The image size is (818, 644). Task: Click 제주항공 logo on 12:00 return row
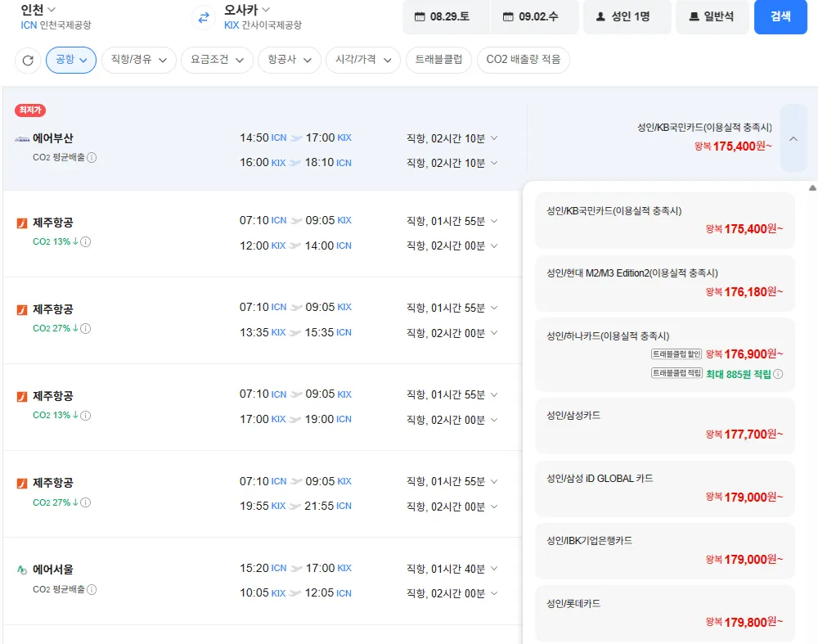[x=22, y=223]
